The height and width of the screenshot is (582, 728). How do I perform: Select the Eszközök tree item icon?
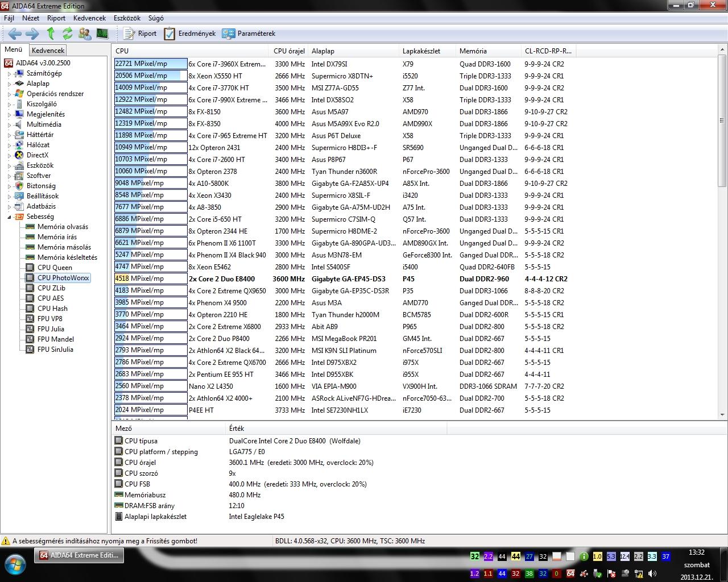pyautogui.click(x=19, y=165)
